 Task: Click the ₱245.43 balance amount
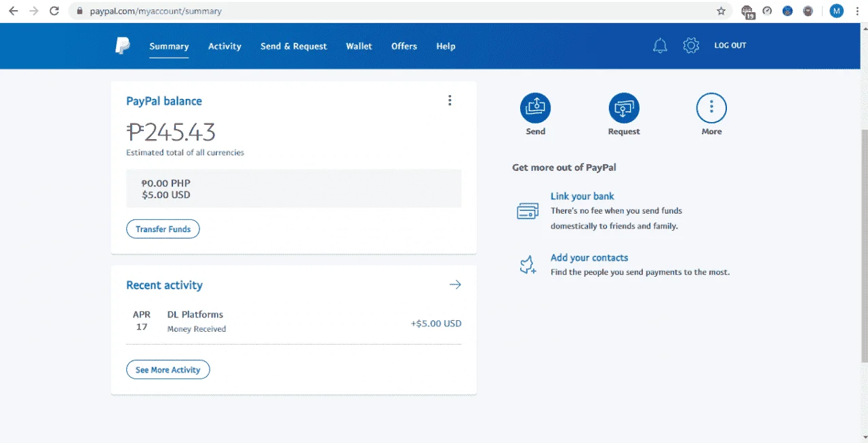[171, 132]
